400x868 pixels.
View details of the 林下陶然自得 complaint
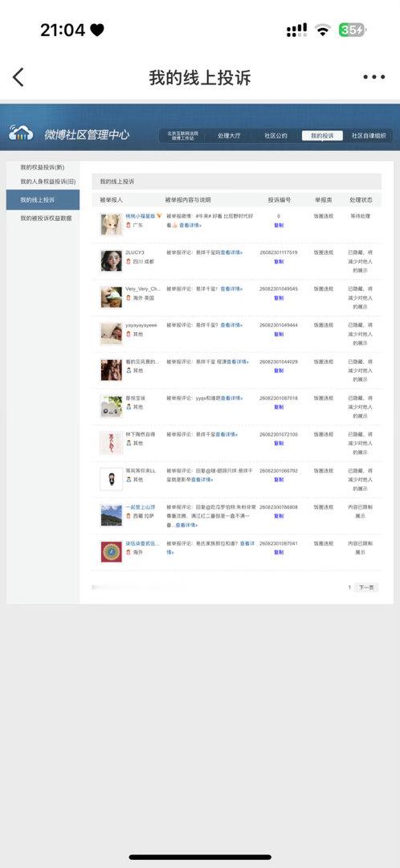coord(227,435)
